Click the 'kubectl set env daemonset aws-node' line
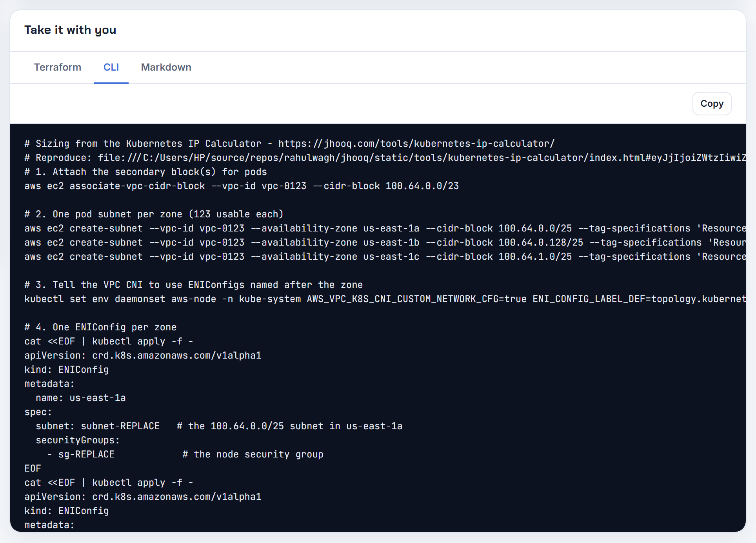Screen dimensions: 756x543 tap(385, 299)
